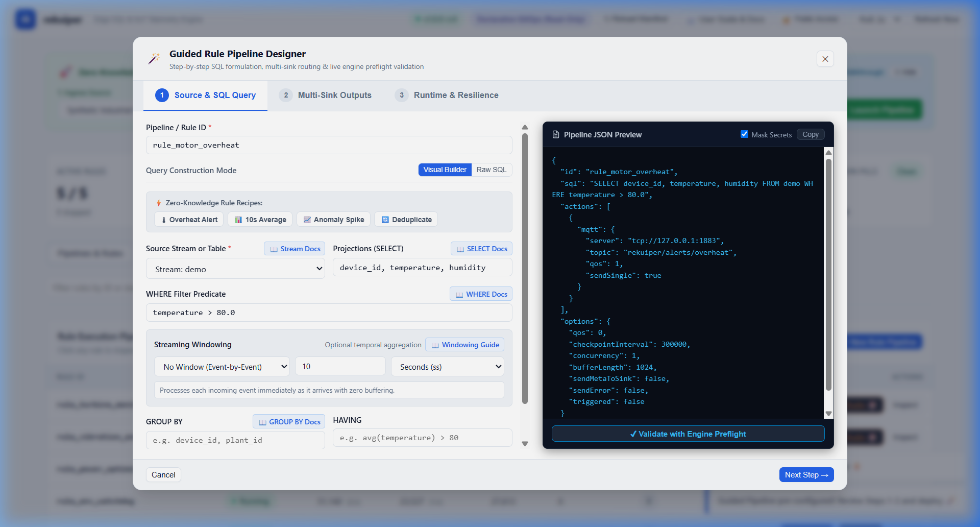Switch query mode to Visual Builder
980x527 pixels.
[445, 170]
